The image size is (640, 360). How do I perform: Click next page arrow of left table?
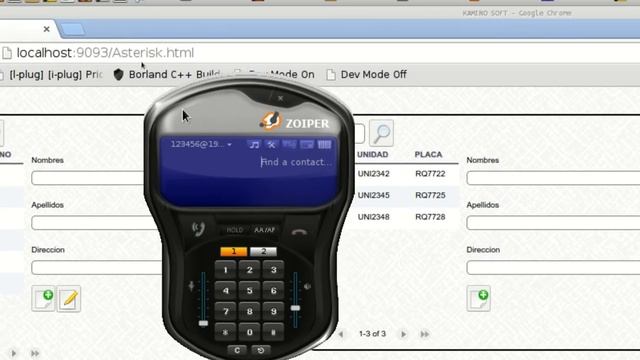coord(13,353)
